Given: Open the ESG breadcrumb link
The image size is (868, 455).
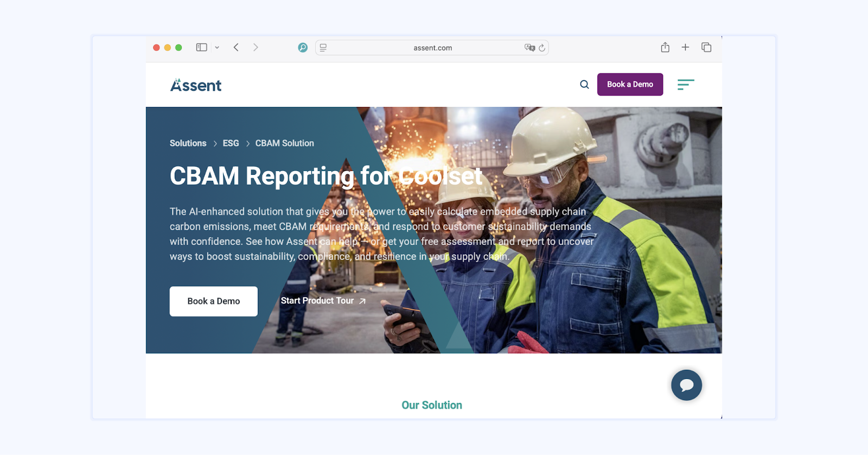Looking at the screenshot, I should pos(231,143).
